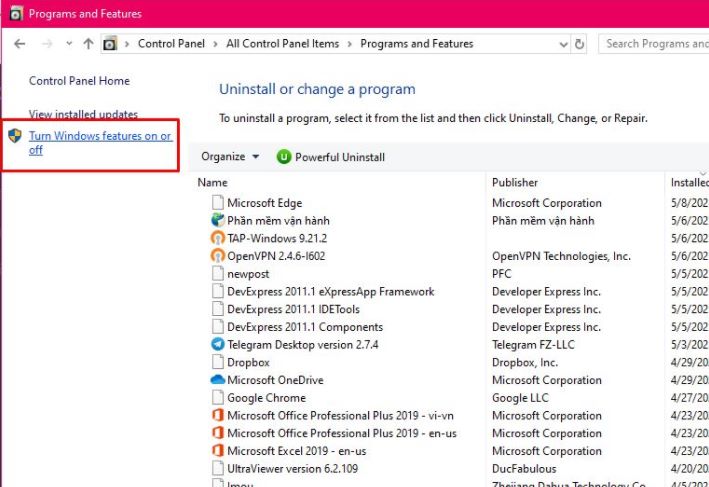Click the Microsoft Edge file icon
Viewport: 709px width, 487px height.
tap(217, 203)
